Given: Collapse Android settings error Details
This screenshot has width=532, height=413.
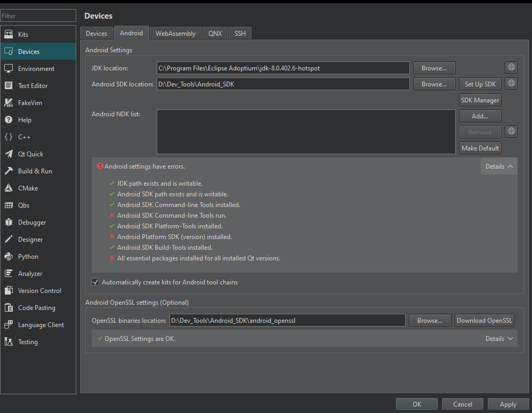Looking at the screenshot, I should (x=499, y=166).
